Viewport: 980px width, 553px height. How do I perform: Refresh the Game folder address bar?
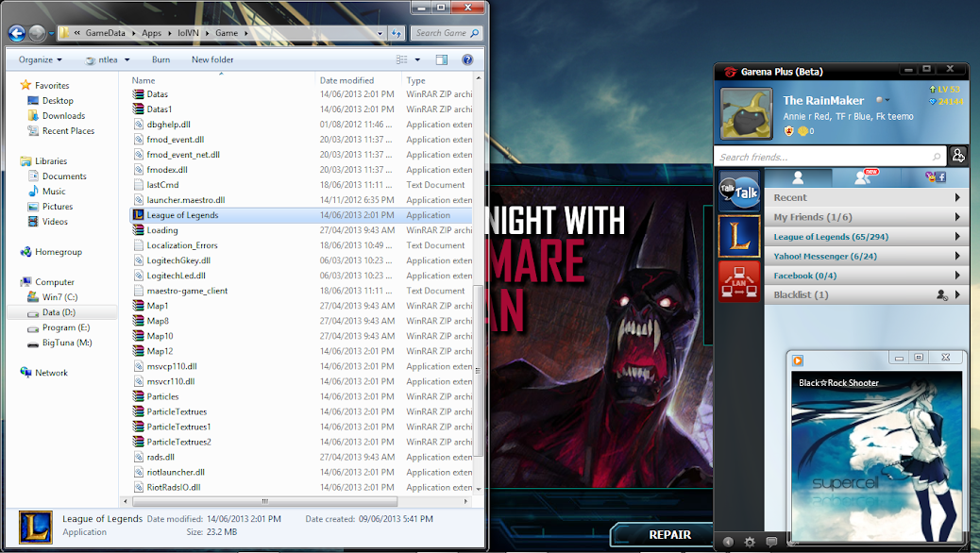(397, 33)
